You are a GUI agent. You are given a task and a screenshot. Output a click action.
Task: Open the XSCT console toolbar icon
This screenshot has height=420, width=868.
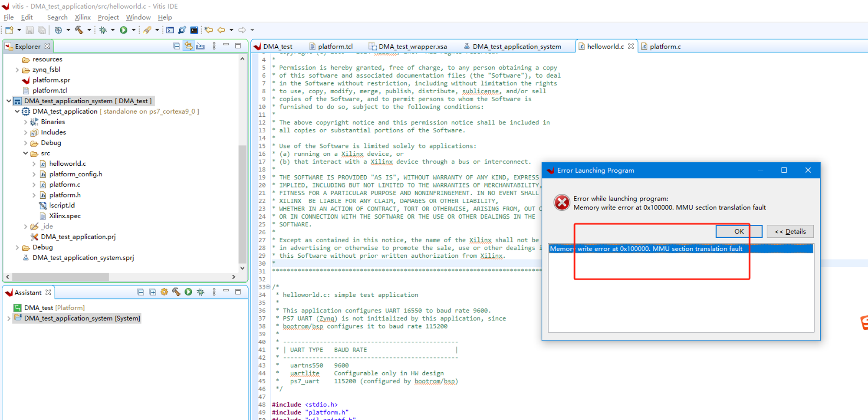pos(170,30)
